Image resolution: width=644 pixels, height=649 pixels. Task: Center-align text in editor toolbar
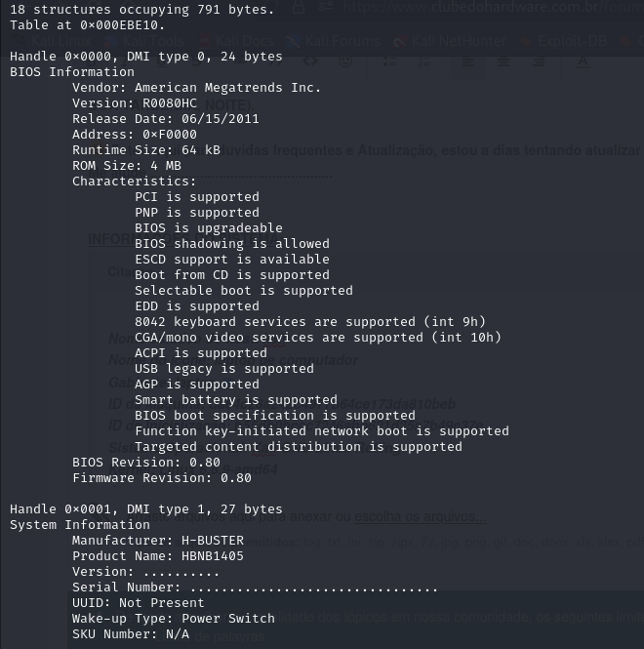pyautogui.click(x=503, y=61)
